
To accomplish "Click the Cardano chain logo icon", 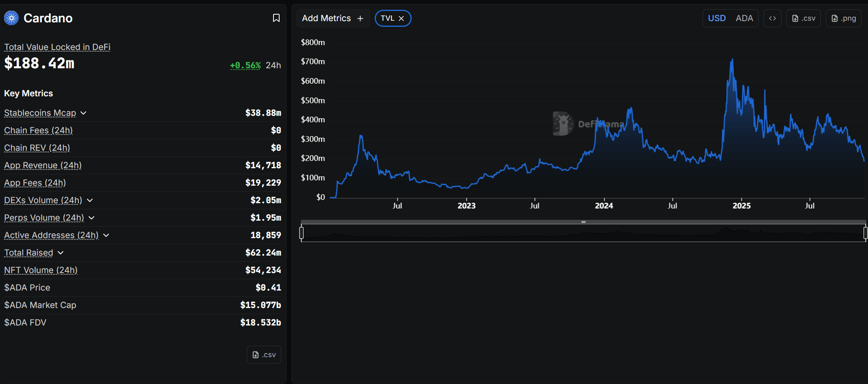I will click(x=11, y=18).
